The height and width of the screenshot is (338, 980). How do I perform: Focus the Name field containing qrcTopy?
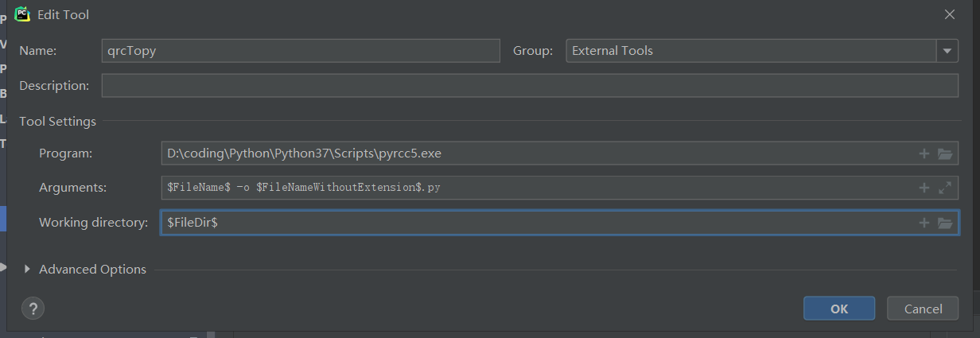pyautogui.click(x=301, y=51)
